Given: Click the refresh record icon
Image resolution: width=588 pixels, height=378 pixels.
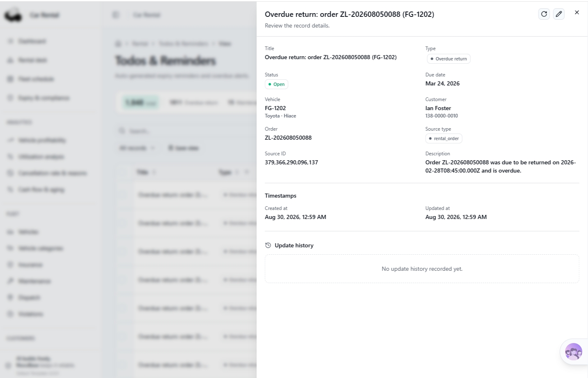Looking at the screenshot, I should coord(544,14).
